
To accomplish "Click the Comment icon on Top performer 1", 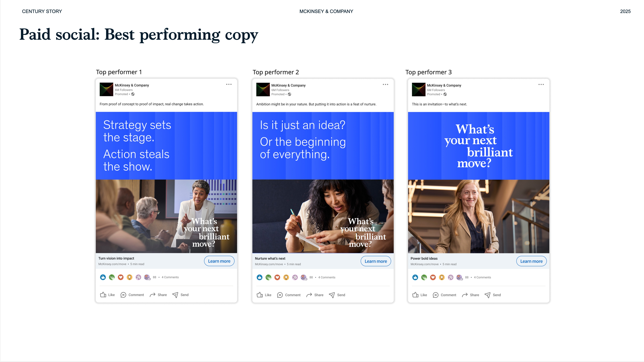I will pos(123,295).
